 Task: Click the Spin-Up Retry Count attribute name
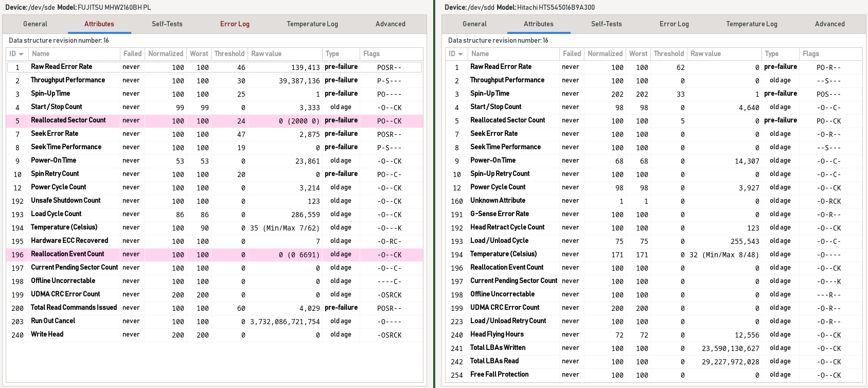coord(500,174)
